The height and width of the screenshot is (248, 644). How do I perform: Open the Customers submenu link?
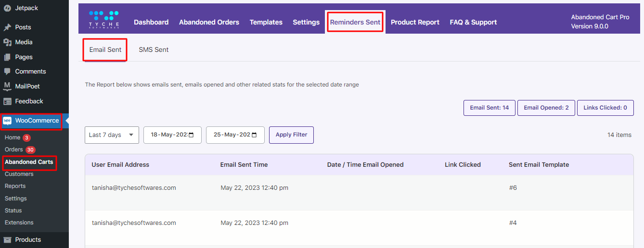coord(19,174)
